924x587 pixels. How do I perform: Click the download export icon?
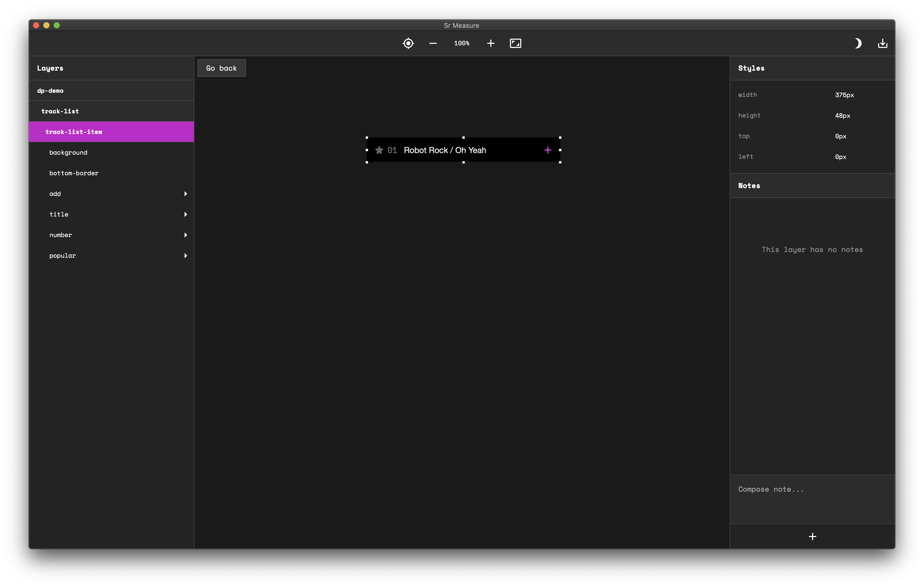pyautogui.click(x=882, y=43)
